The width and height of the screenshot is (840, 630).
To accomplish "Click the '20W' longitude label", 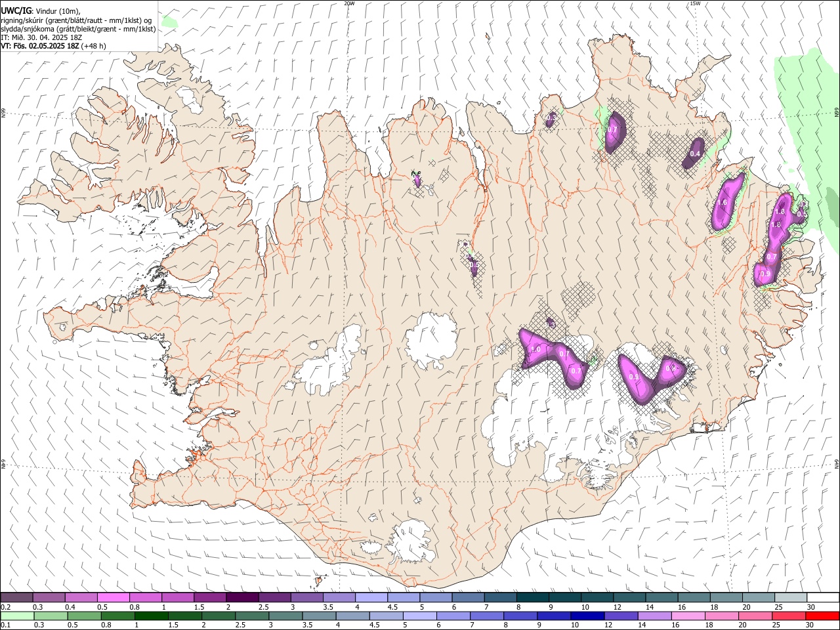I will coord(349,3).
